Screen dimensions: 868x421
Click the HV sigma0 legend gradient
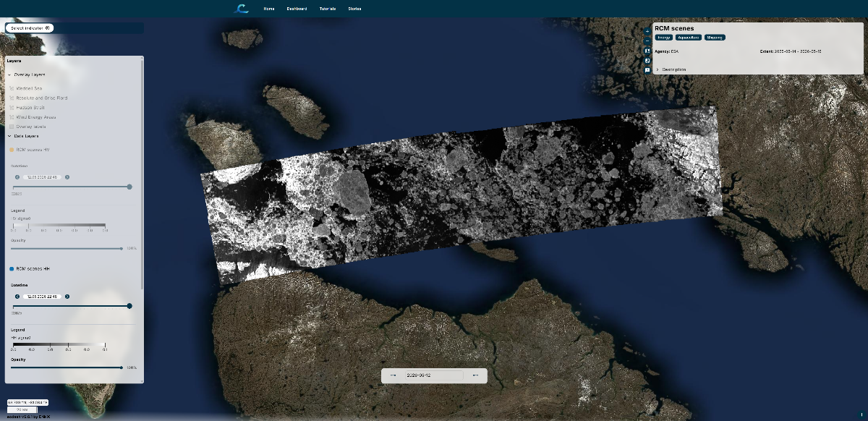60,224
